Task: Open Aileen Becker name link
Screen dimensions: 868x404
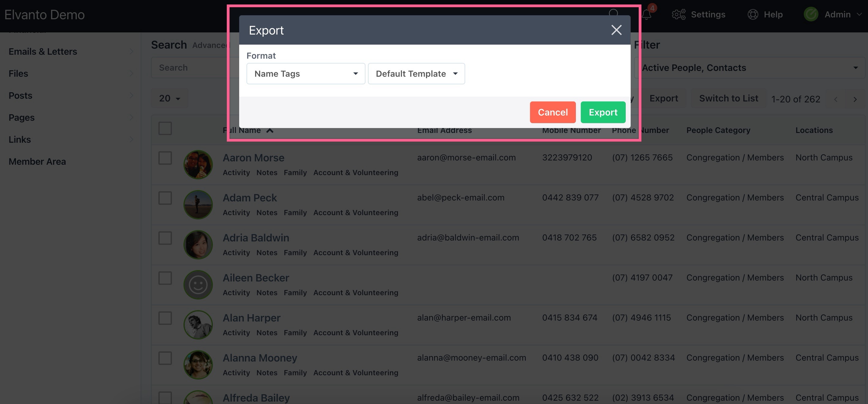Action: click(x=256, y=278)
